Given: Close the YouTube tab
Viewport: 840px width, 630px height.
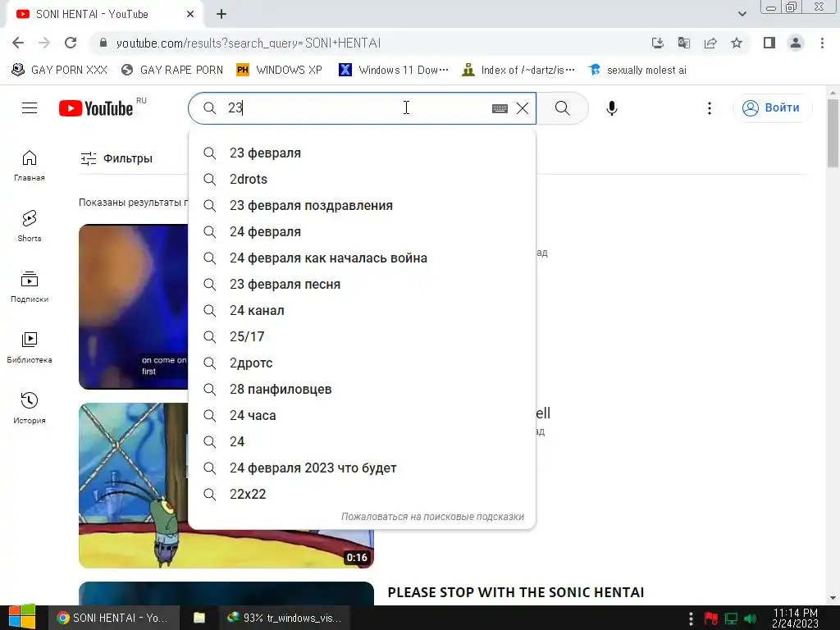Looking at the screenshot, I should [x=190, y=14].
